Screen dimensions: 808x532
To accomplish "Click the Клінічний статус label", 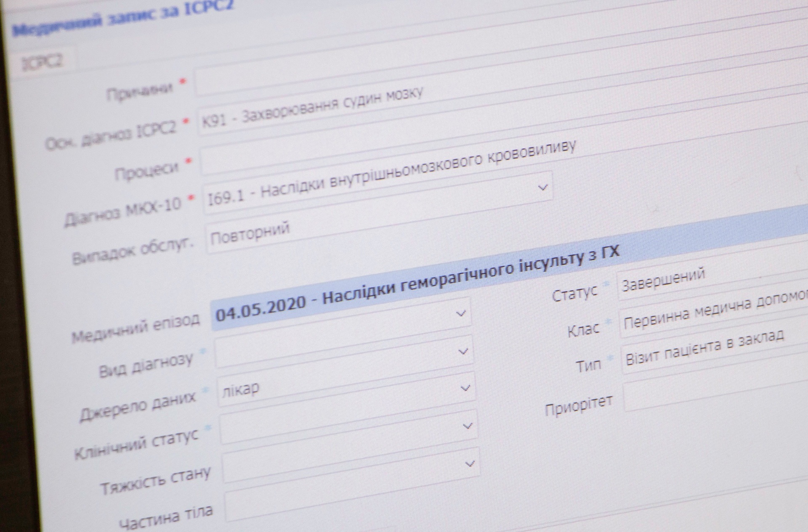I will coord(136,445).
